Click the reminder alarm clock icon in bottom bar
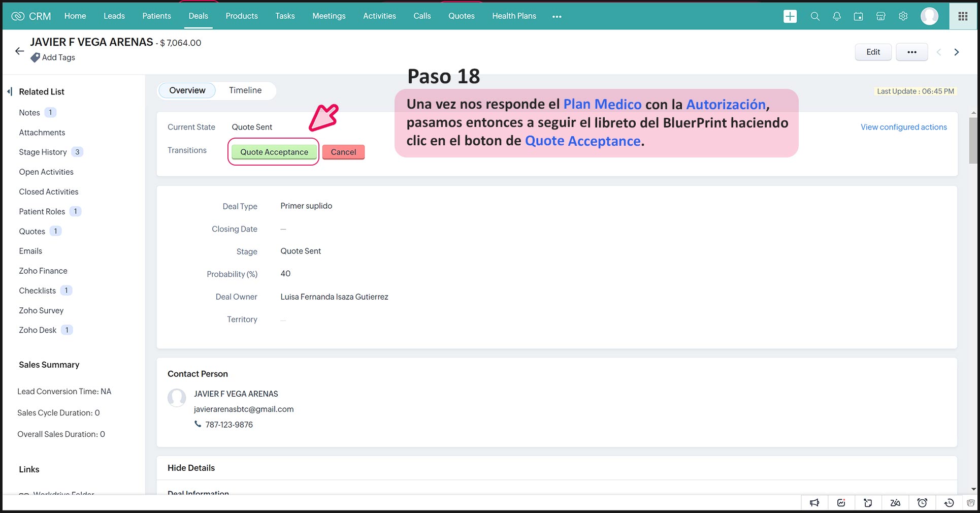The image size is (980, 513). click(922, 503)
